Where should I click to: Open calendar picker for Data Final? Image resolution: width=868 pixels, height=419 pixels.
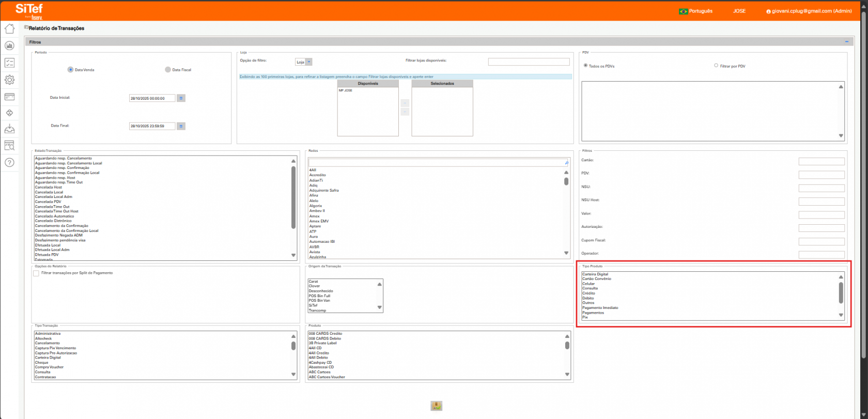click(181, 126)
